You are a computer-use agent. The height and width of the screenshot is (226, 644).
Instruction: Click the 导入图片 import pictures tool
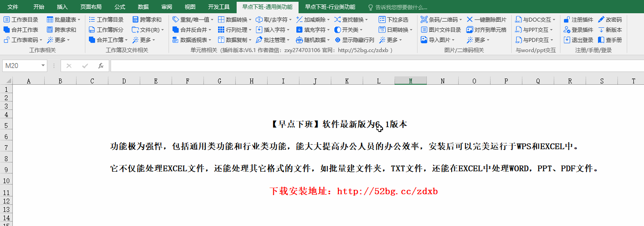[438, 40]
